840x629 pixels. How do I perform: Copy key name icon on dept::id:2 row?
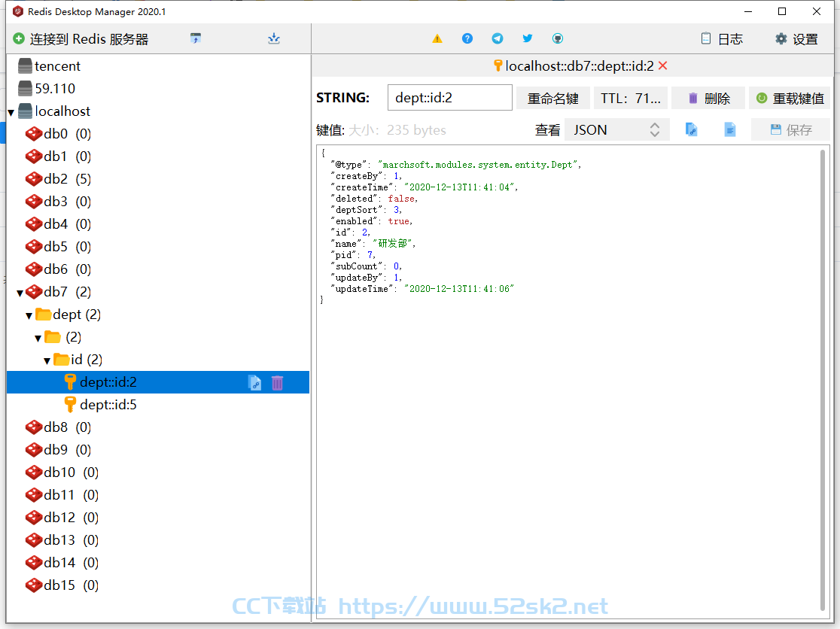[x=255, y=383]
